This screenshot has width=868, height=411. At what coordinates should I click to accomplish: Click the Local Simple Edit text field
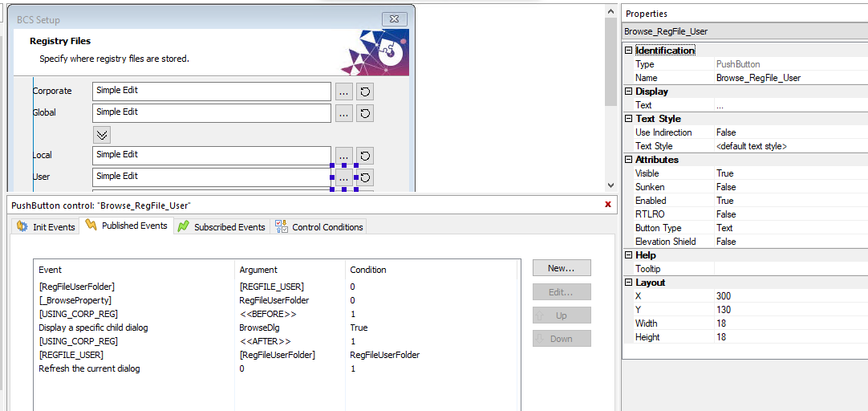(x=211, y=156)
